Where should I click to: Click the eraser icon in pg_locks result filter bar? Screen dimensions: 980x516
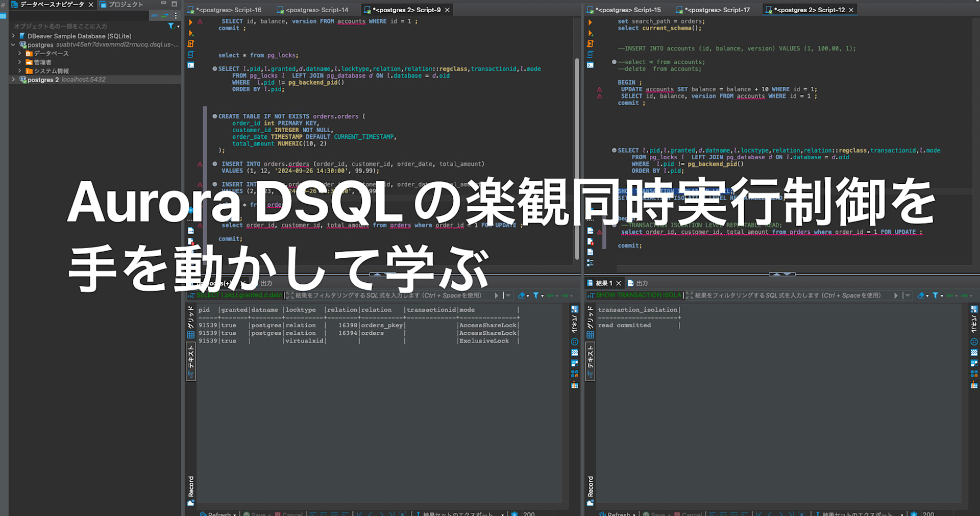click(x=521, y=296)
